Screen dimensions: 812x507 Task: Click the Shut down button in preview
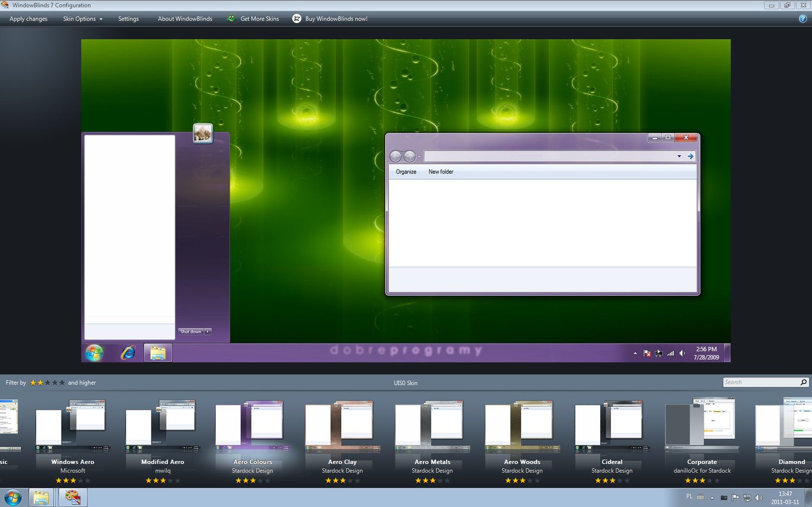click(x=191, y=332)
